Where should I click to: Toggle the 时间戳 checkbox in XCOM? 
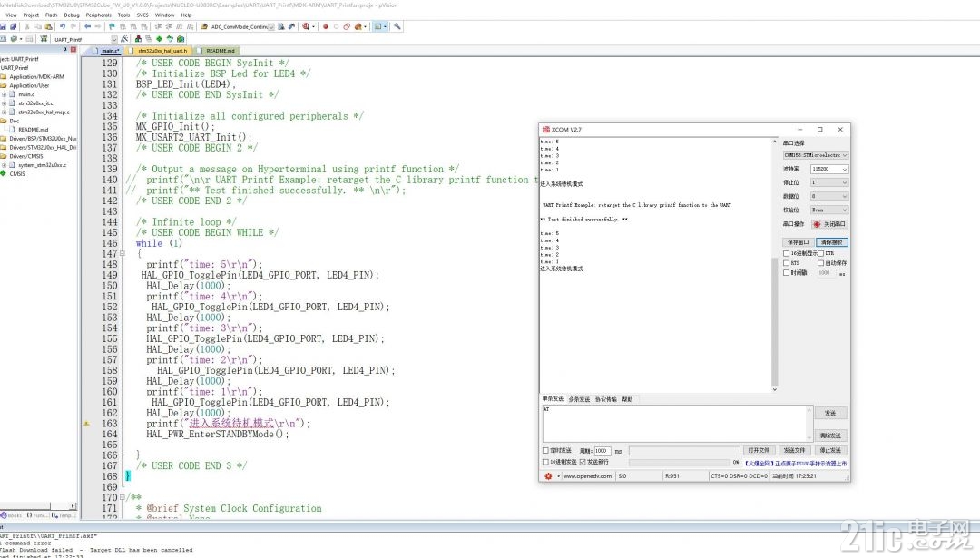(786, 272)
